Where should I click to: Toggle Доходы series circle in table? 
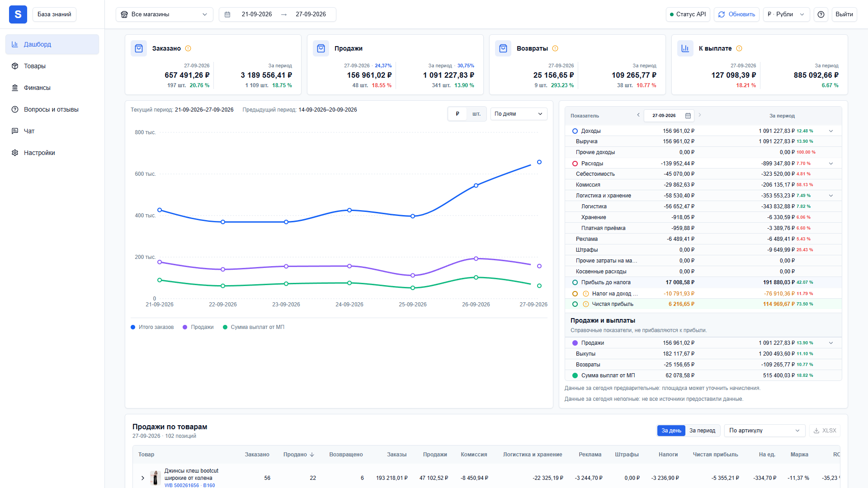[575, 131]
